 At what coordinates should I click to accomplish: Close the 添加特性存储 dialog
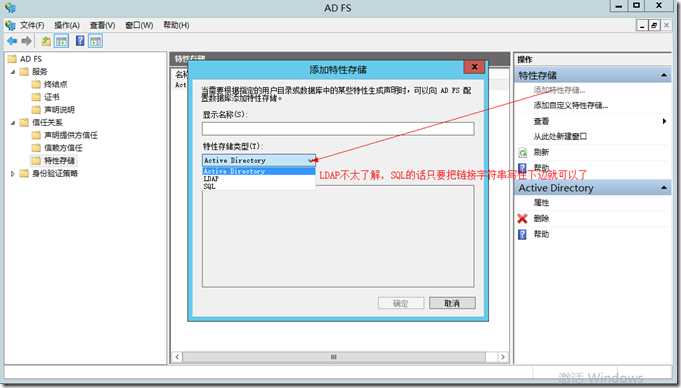[x=475, y=67]
